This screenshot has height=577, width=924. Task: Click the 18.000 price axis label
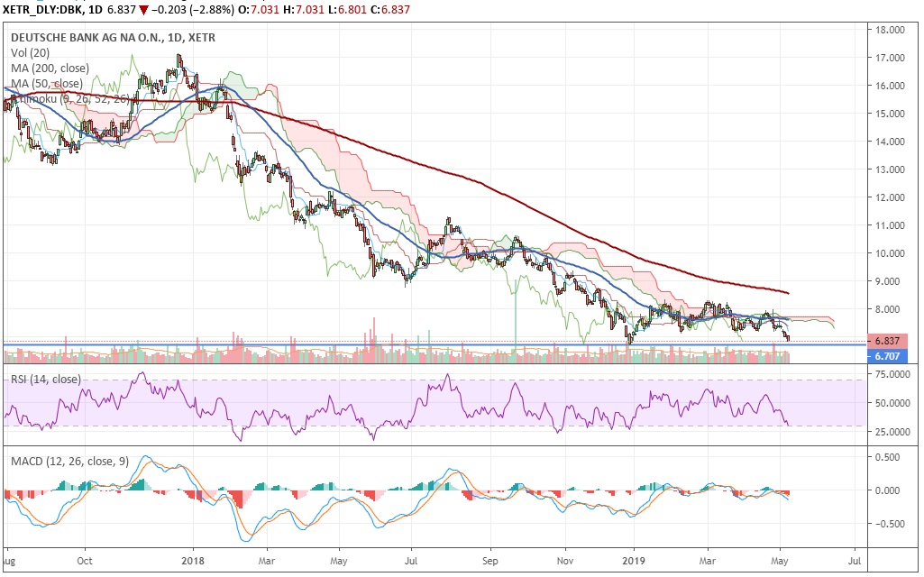(x=889, y=30)
